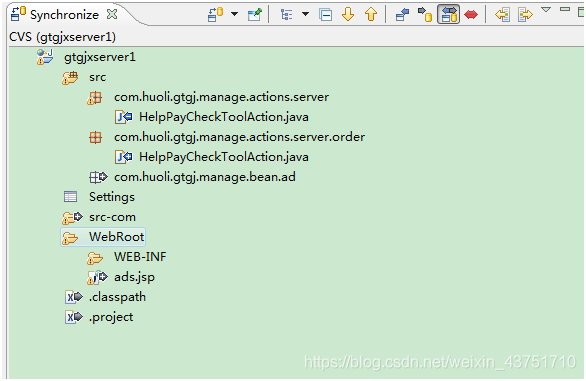This screenshot has height=381, width=586.
Task: Select the .project file
Action: [111, 317]
